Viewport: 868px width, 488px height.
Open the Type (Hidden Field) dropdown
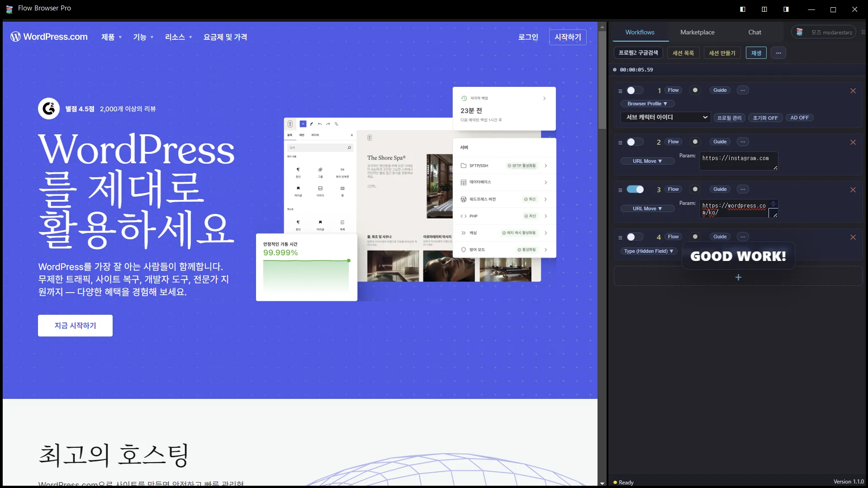[x=648, y=251]
